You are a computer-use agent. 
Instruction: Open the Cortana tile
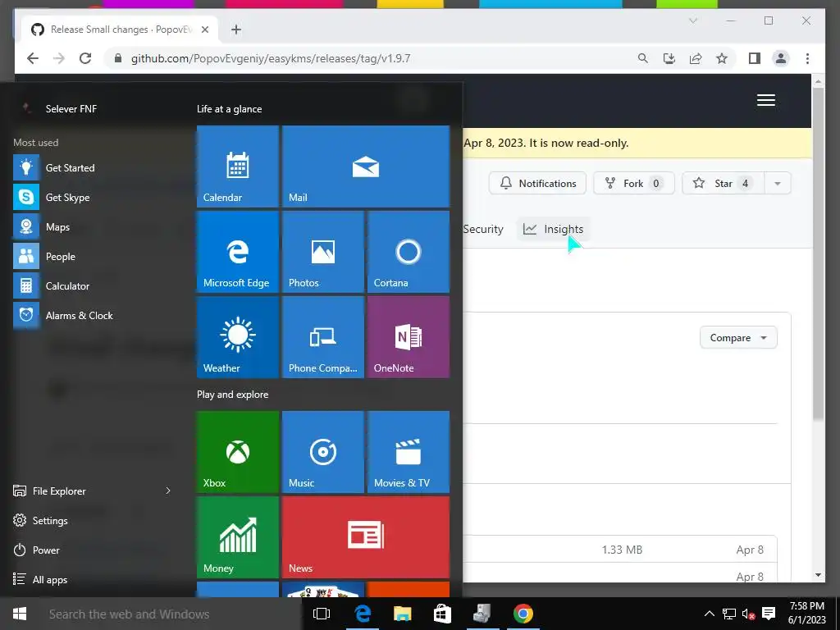tap(409, 252)
